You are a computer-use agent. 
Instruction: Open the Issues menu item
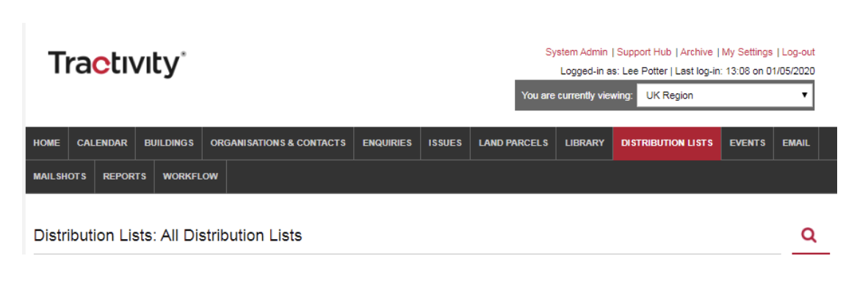coord(445,143)
